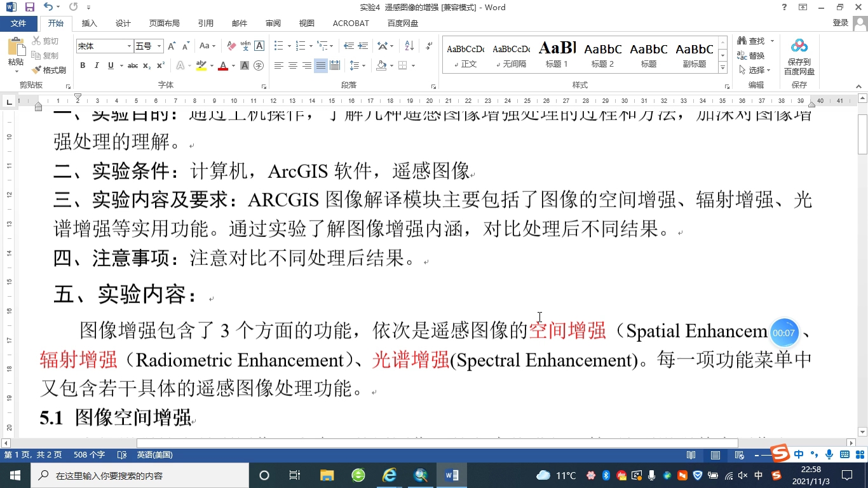Click the Paste (粘贴) clipboard icon
Viewport: 868px width, 488px height.
pos(16,48)
